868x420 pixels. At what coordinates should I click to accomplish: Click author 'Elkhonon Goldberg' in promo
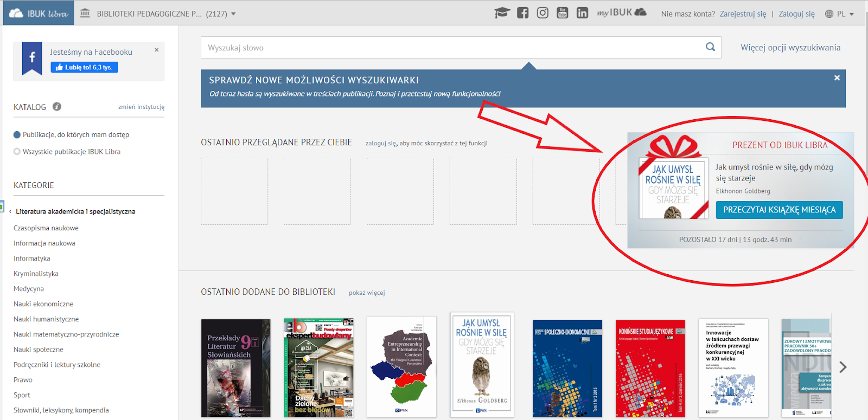(743, 191)
